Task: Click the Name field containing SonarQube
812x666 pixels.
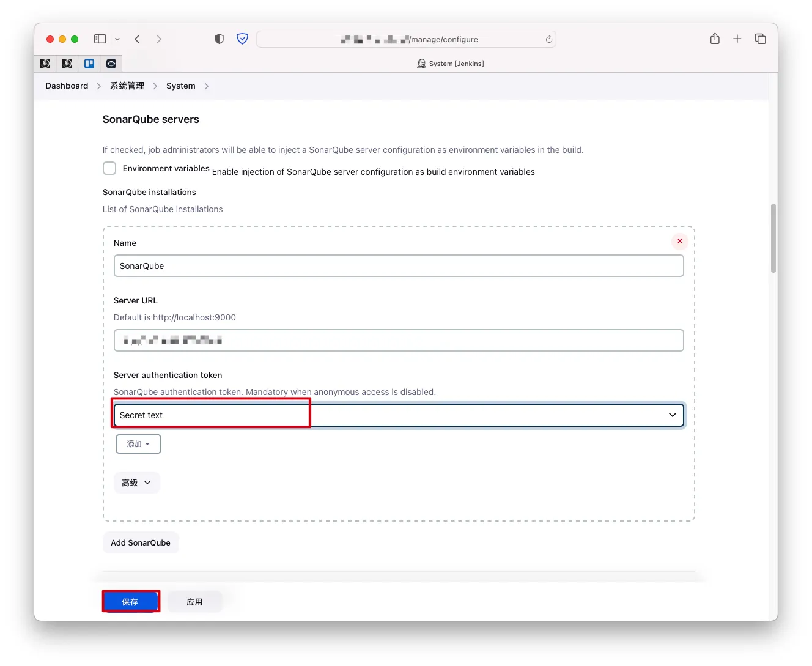Action: click(x=399, y=266)
